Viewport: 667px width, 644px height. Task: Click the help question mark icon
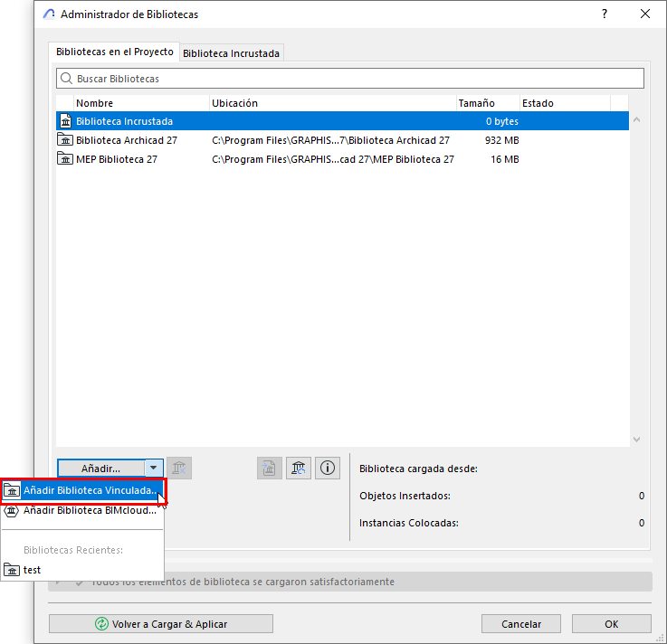[x=605, y=14]
